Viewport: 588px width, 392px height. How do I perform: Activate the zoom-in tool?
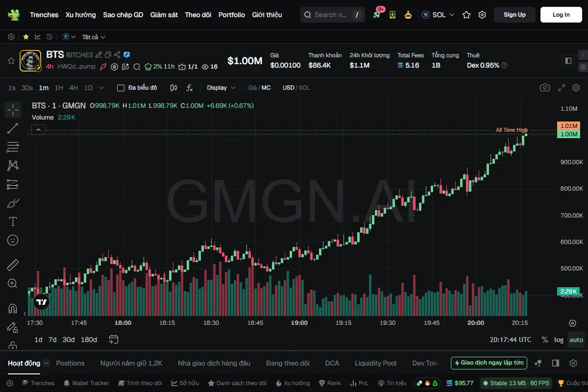pos(13,283)
